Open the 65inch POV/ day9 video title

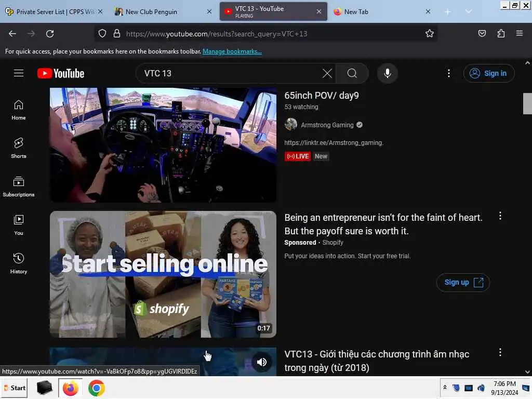[321, 96]
